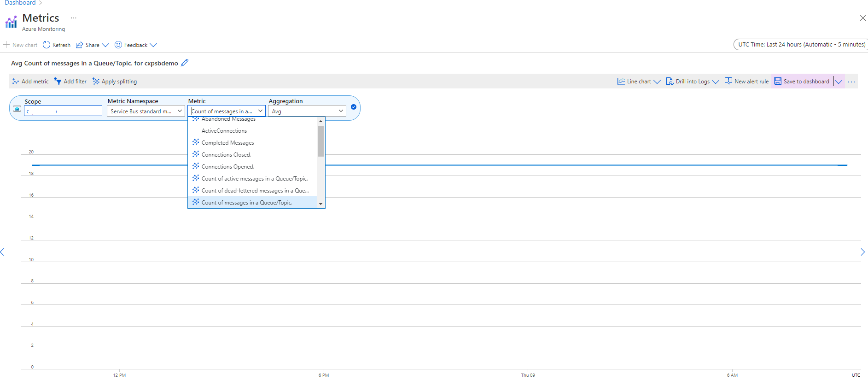868x380 pixels.
Task: Click the New chart plus button
Action: (x=20, y=45)
